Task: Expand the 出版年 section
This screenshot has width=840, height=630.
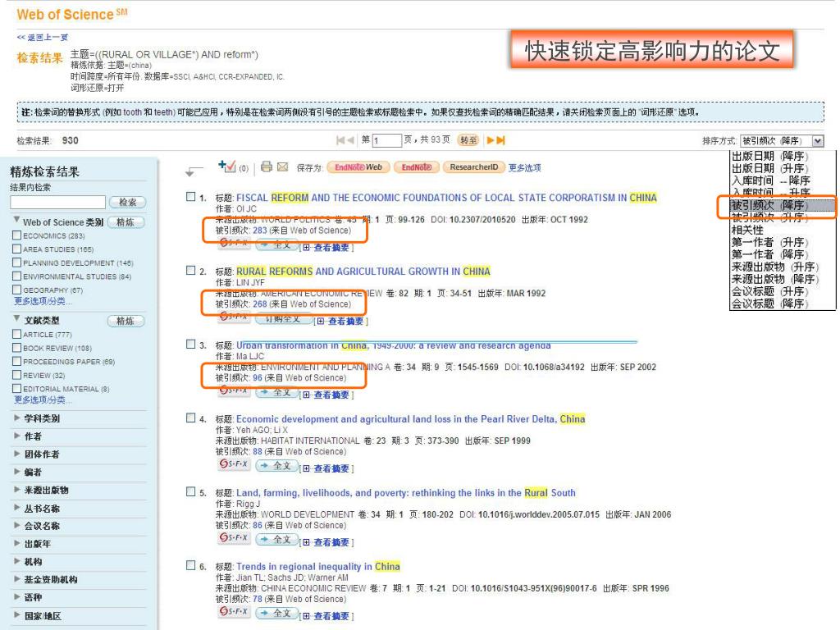Action: (x=17, y=543)
